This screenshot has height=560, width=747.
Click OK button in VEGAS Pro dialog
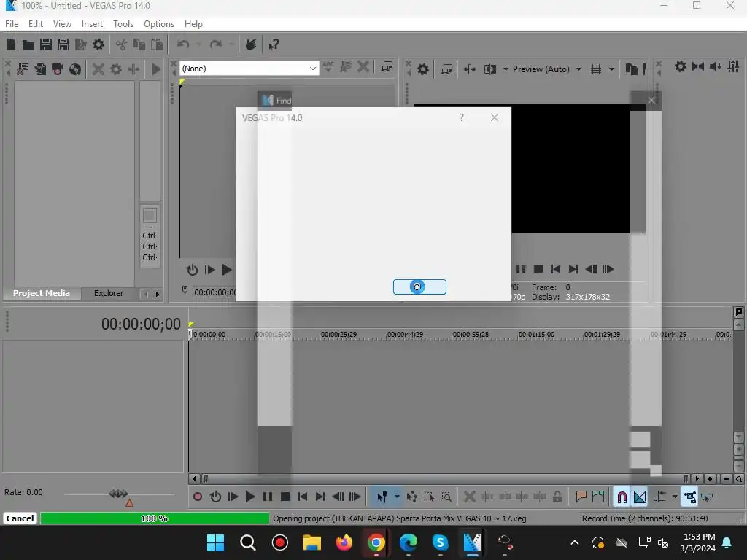(x=419, y=287)
